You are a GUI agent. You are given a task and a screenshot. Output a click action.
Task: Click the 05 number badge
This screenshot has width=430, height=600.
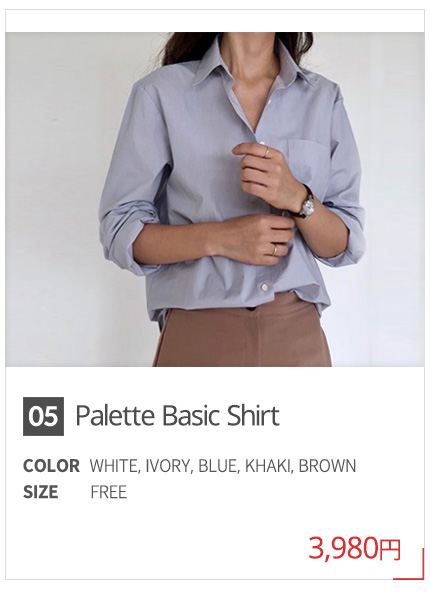click(43, 416)
